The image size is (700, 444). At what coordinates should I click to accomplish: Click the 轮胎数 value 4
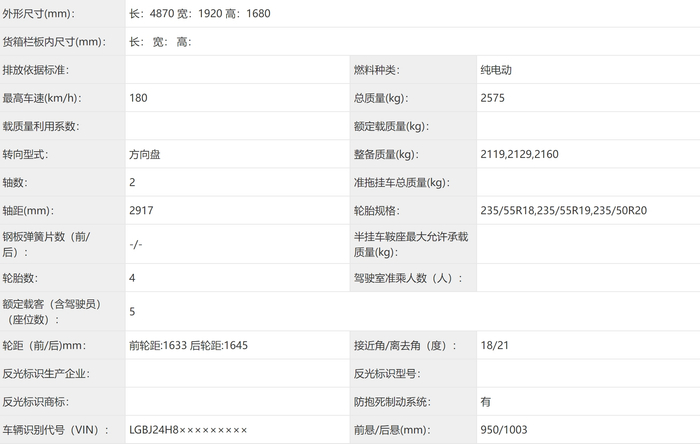pos(132,278)
